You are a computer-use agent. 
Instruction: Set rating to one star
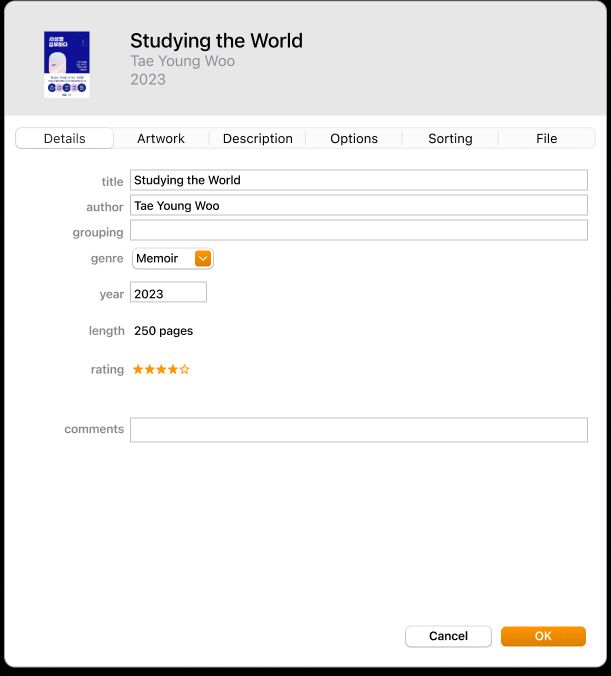pyautogui.click(x=138, y=369)
